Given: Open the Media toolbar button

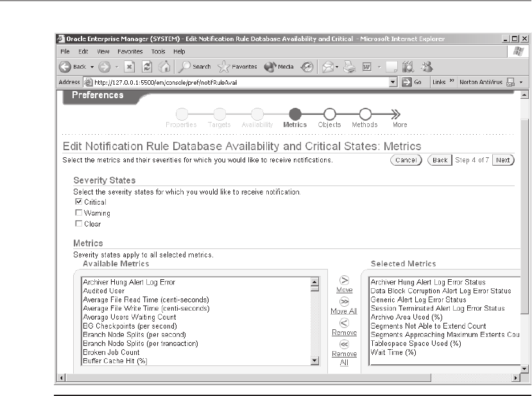Looking at the screenshot, I should click(279, 67).
